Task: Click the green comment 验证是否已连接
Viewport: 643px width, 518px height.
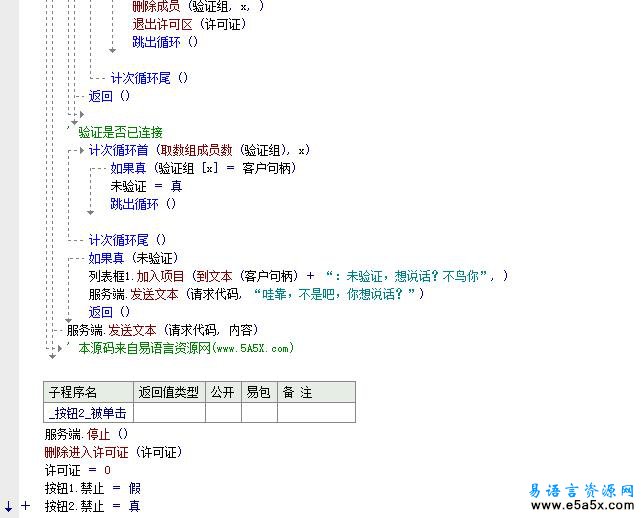Action: point(121,132)
